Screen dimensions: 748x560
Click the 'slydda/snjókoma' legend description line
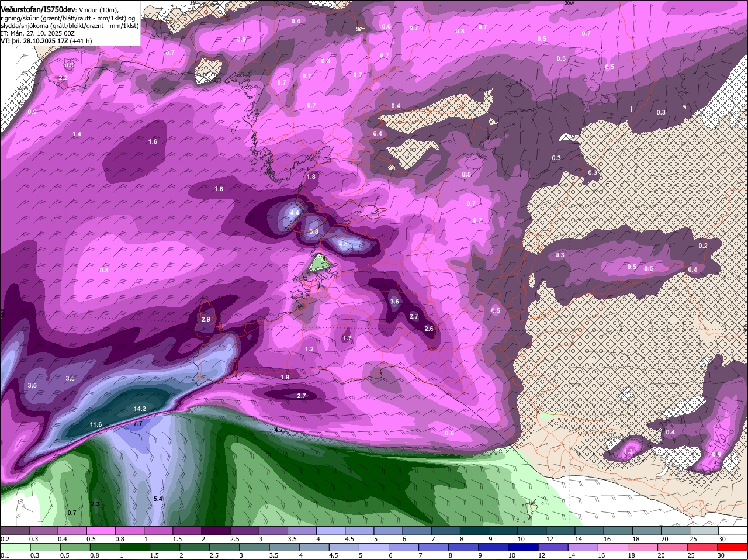point(70,26)
